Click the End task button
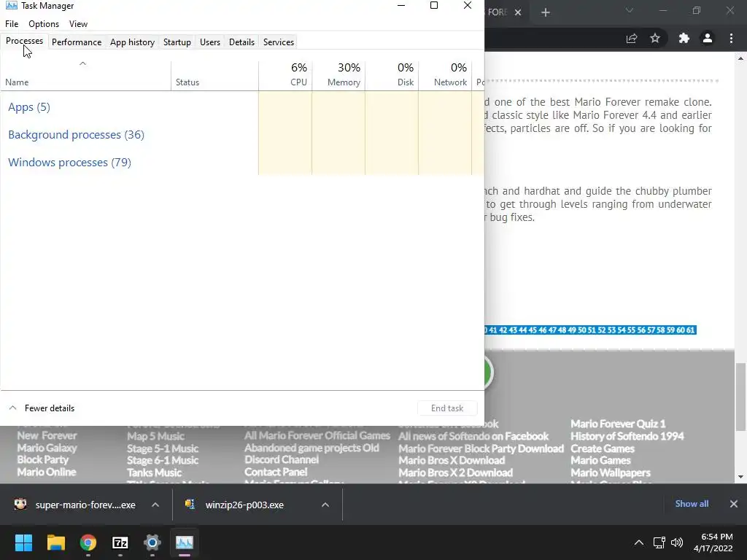 (x=447, y=408)
